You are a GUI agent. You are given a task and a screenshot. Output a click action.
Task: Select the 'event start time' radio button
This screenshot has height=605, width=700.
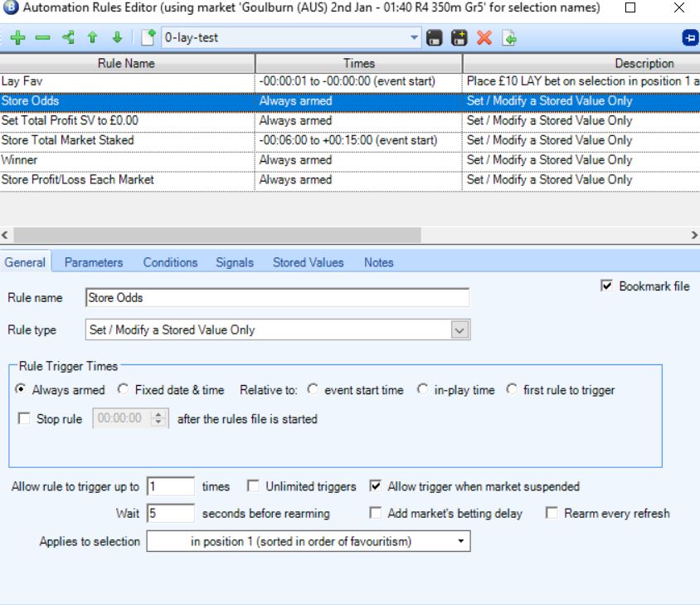pyautogui.click(x=313, y=390)
